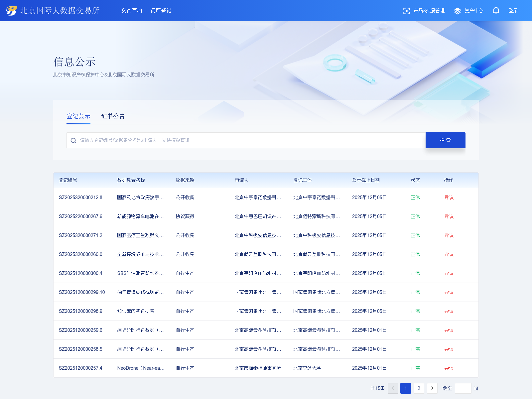Viewport: 532px width, 399px height.
Task: Click the previous page arrow
Action: (x=393, y=388)
